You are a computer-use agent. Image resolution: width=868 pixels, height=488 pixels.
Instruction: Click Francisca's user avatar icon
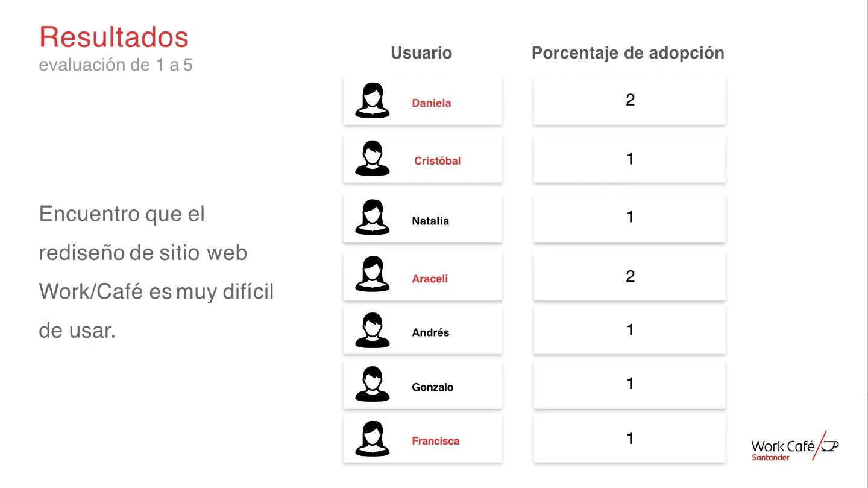(x=372, y=439)
